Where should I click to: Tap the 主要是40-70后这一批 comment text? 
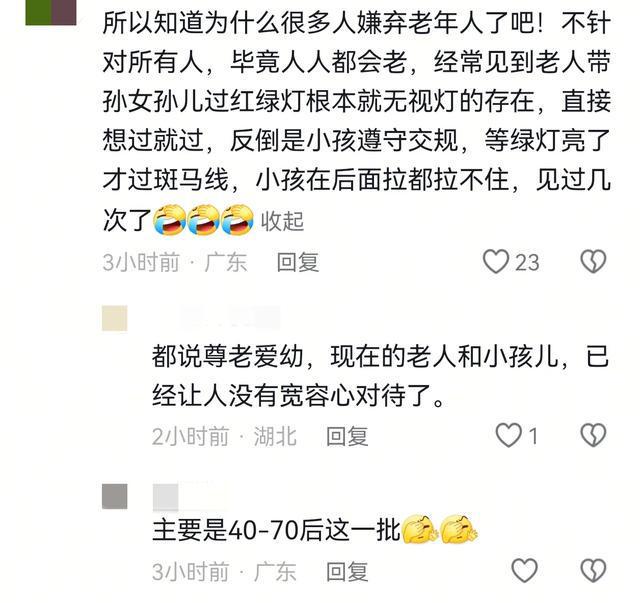point(276,530)
